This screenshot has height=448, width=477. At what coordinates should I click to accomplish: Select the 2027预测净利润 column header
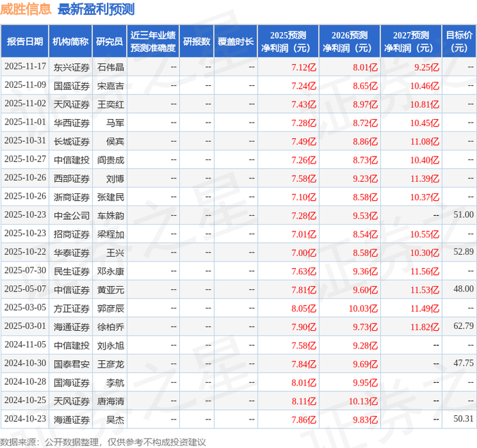pyautogui.click(x=411, y=42)
